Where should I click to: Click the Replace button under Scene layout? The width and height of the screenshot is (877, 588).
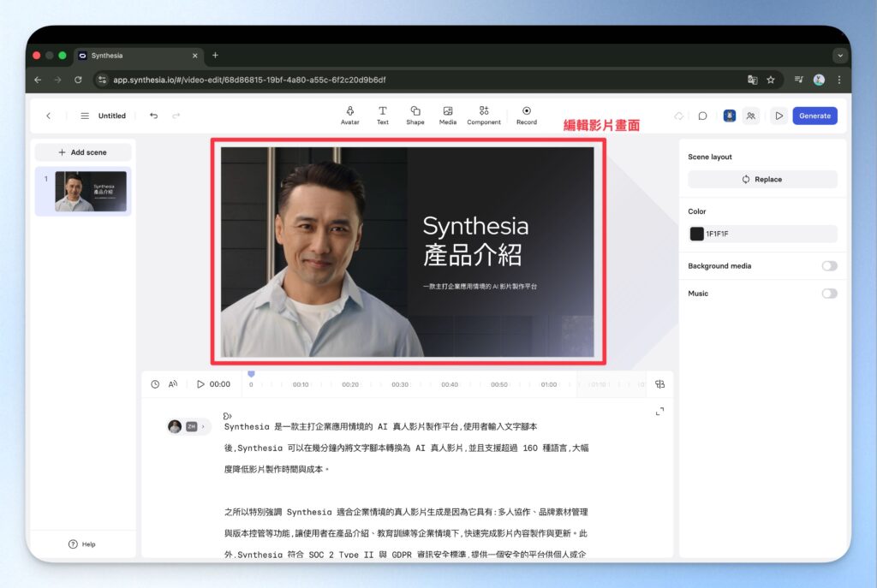pyautogui.click(x=761, y=179)
